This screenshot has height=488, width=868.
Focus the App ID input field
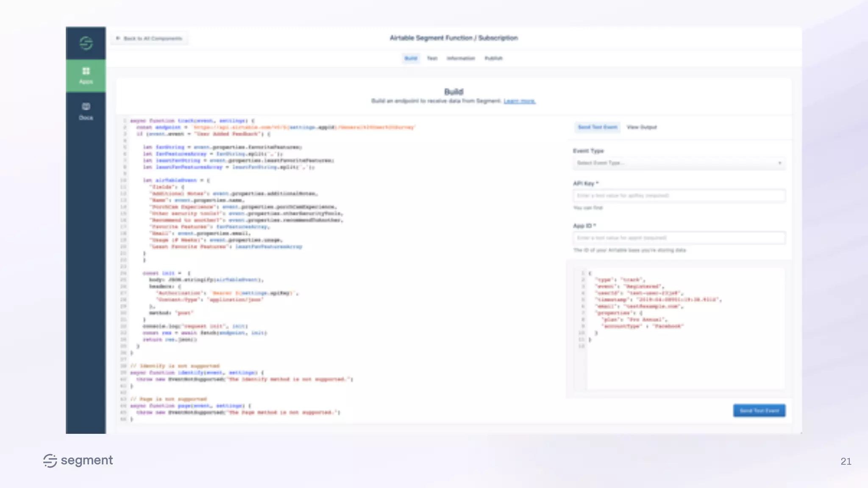[x=679, y=238]
